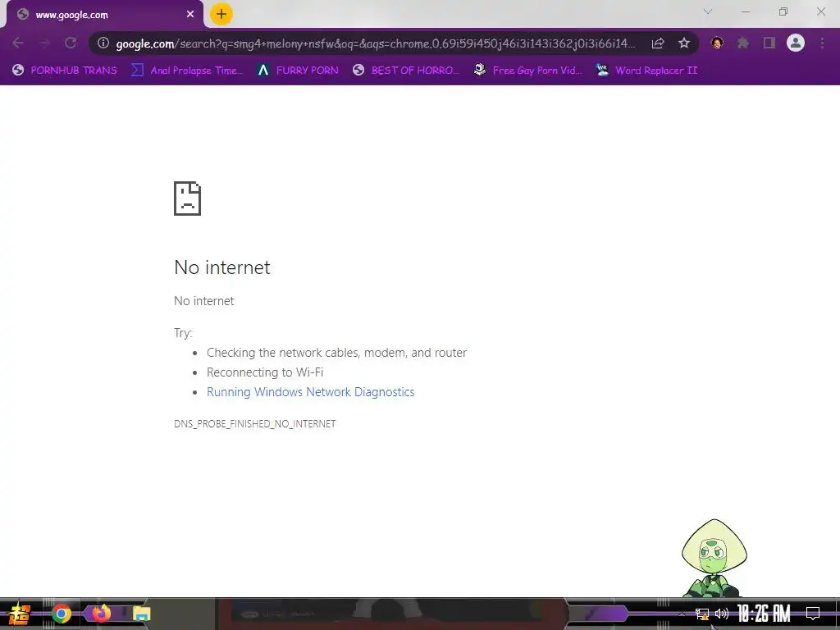Go back to previous page

point(18,43)
